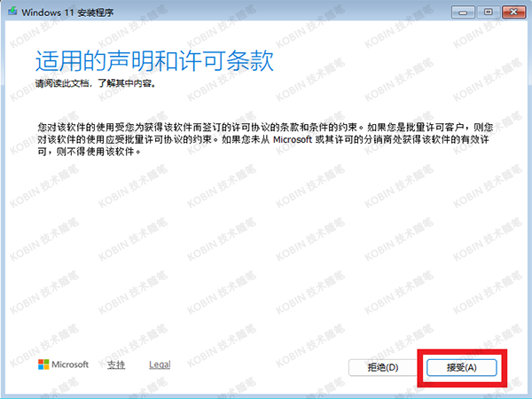
Task: Open the Legal link
Action: 160,364
